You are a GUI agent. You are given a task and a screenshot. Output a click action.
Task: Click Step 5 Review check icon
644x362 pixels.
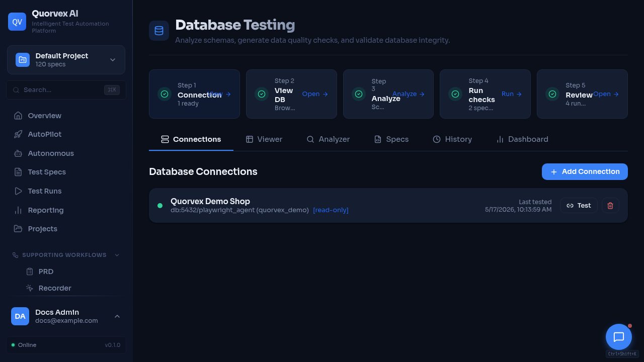(x=552, y=94)
